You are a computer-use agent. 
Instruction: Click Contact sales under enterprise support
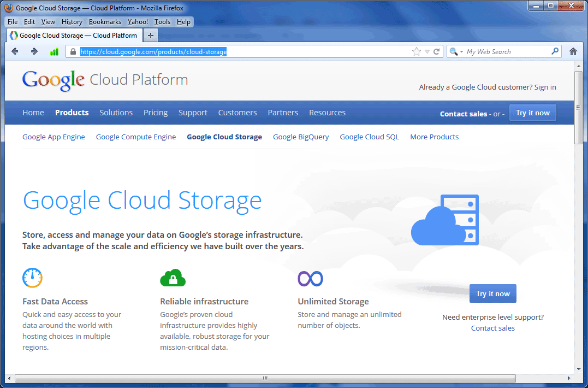pos(493,328)
